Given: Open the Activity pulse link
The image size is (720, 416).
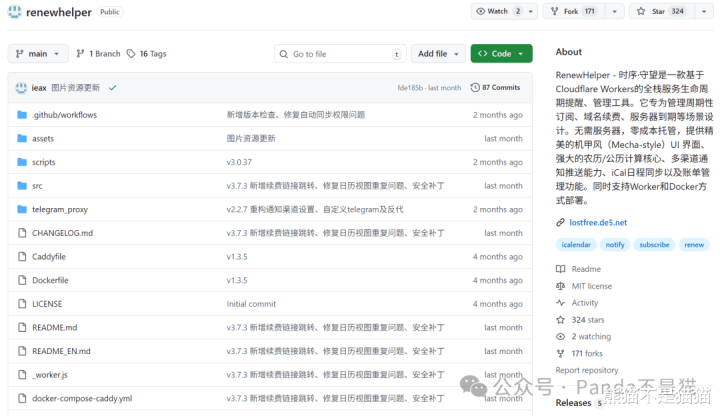Looking at the screenshot, I should point(584,303).
